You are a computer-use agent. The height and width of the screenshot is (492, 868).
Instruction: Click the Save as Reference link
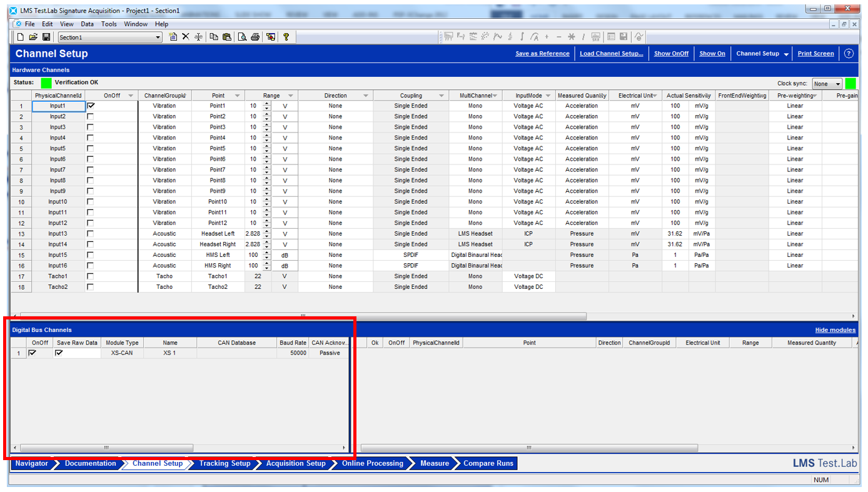[x=542, y=54]
